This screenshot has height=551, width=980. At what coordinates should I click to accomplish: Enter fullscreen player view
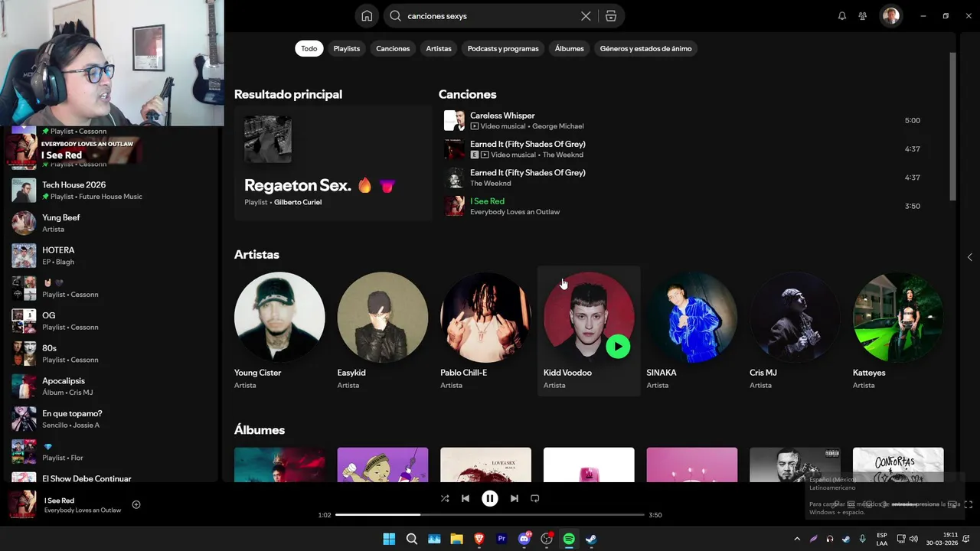click(969, 504)
